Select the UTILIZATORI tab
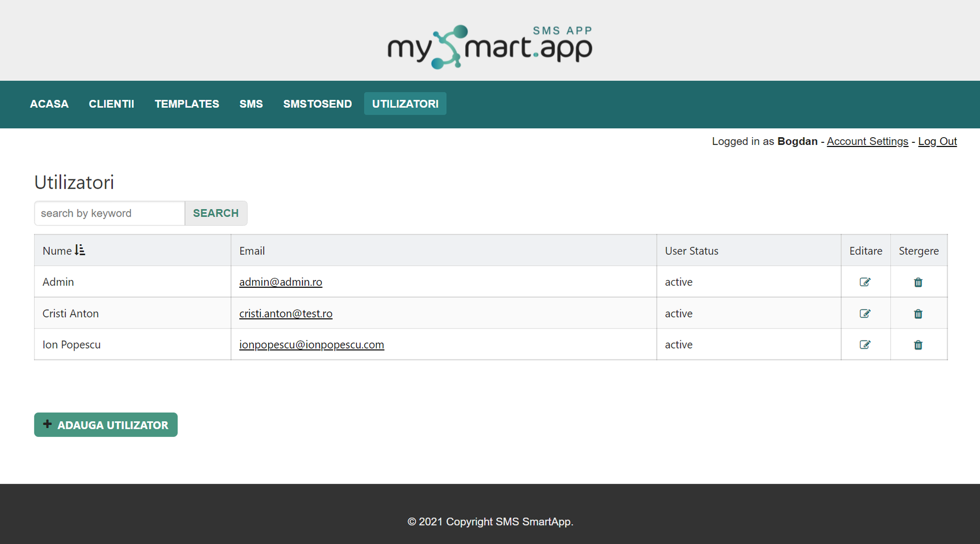The height and width of the screenshot is (544, 980). [x=405, y=104]
